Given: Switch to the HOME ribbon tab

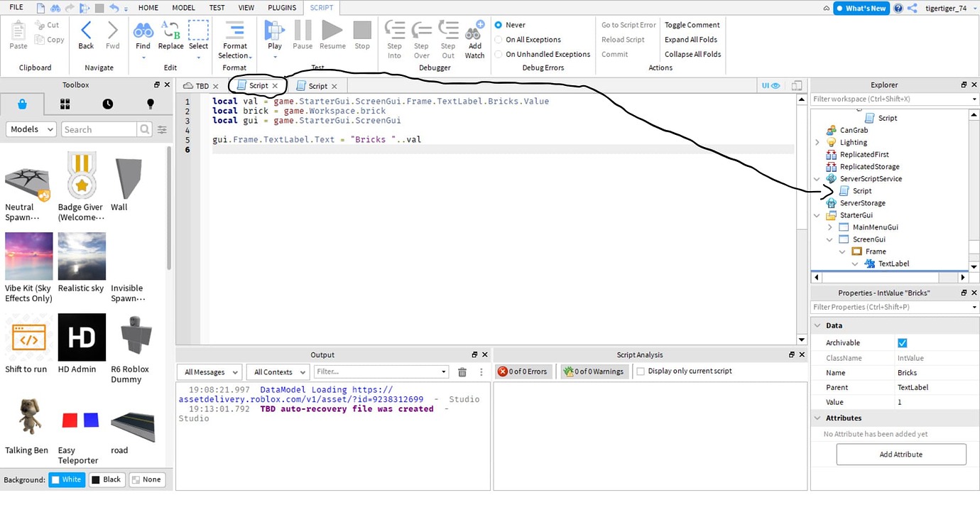Looking at the screenshot, I should pos(148,8).
